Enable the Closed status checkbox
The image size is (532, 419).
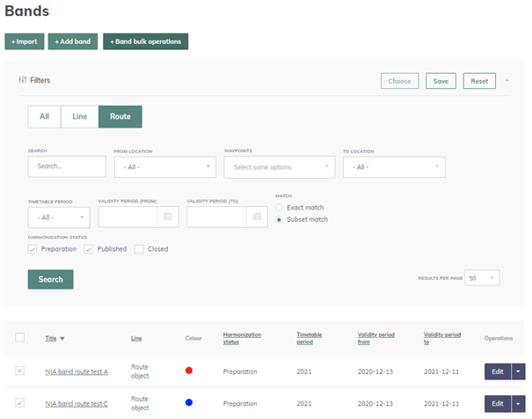click(x=139, y=249)
